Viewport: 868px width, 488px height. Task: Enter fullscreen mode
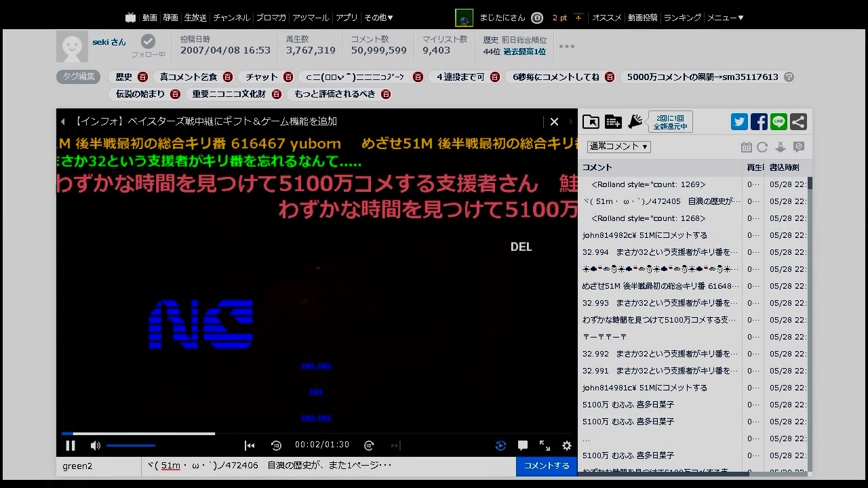coord(545,445)
